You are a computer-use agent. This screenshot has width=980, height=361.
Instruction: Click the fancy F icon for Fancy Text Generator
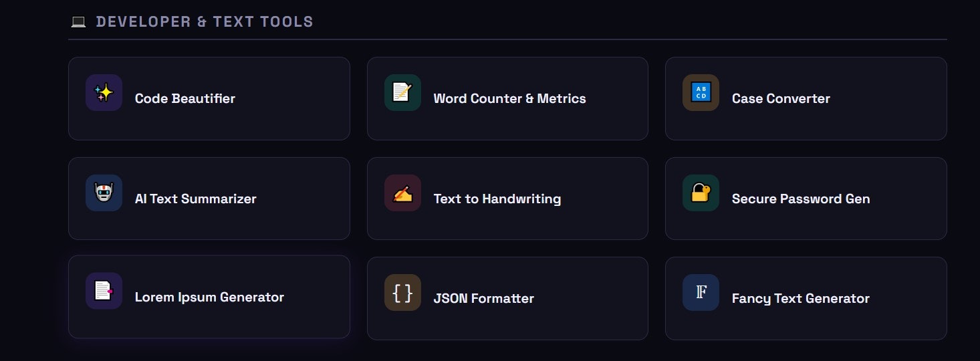coord(701,293)
